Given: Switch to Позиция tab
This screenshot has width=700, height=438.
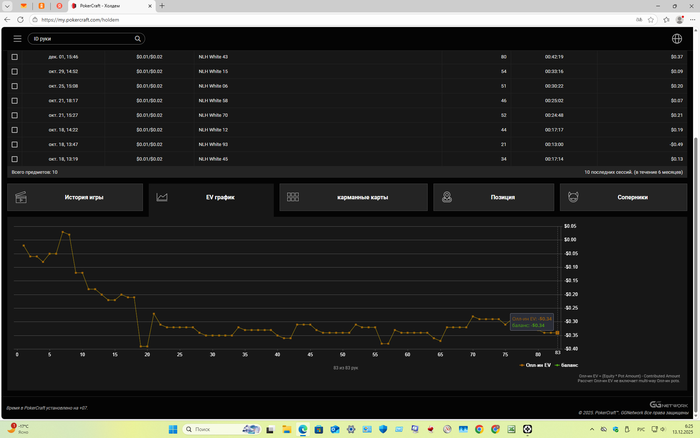Looking at the screenshot, I should tap(493, 197).
